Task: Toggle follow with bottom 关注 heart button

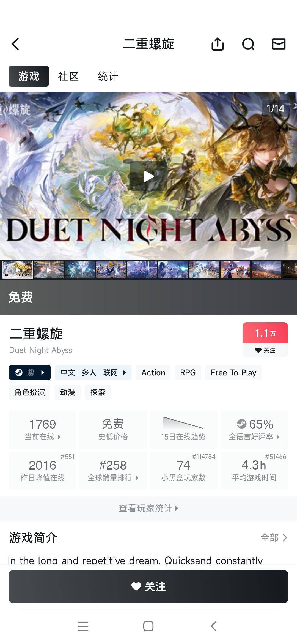Action: (x=148, y=586)
